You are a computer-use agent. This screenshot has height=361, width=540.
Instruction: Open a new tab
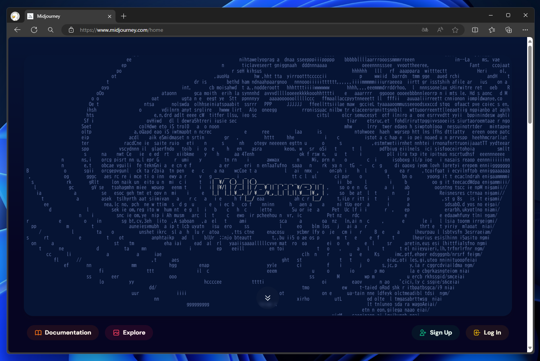(x=124, y=16)
